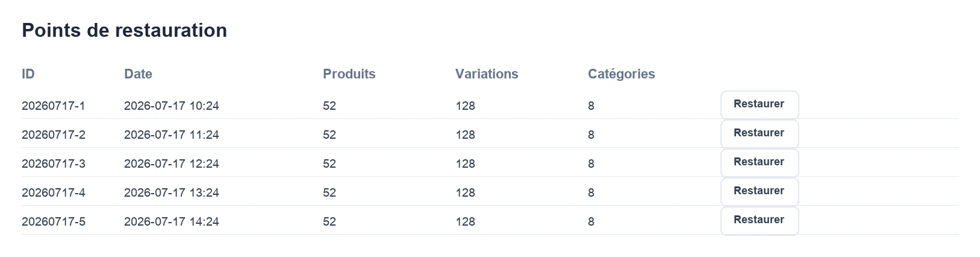The height and width of the screenshot is (257, 980).
Task: Click the ID 20260717-2 cell
Action: point(54,135)
